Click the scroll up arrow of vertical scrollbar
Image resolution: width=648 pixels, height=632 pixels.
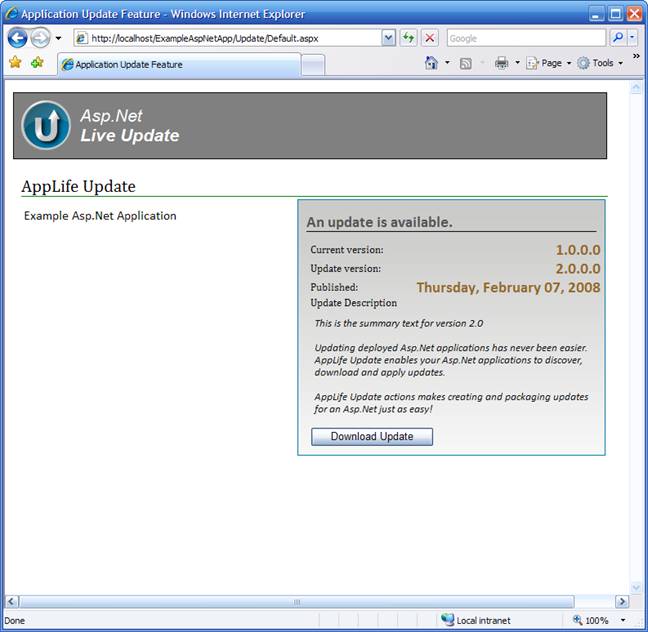(636, 87)
